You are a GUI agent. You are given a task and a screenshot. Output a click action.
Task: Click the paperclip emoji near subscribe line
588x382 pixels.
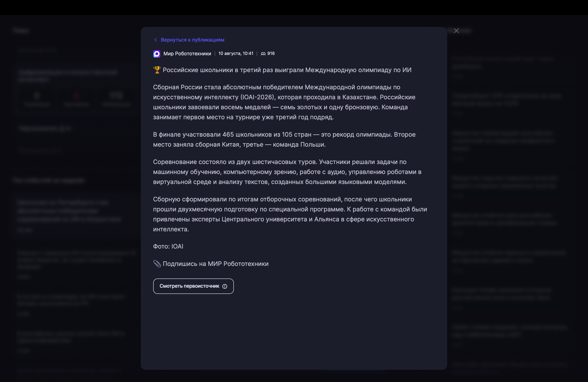coord(157,264)
